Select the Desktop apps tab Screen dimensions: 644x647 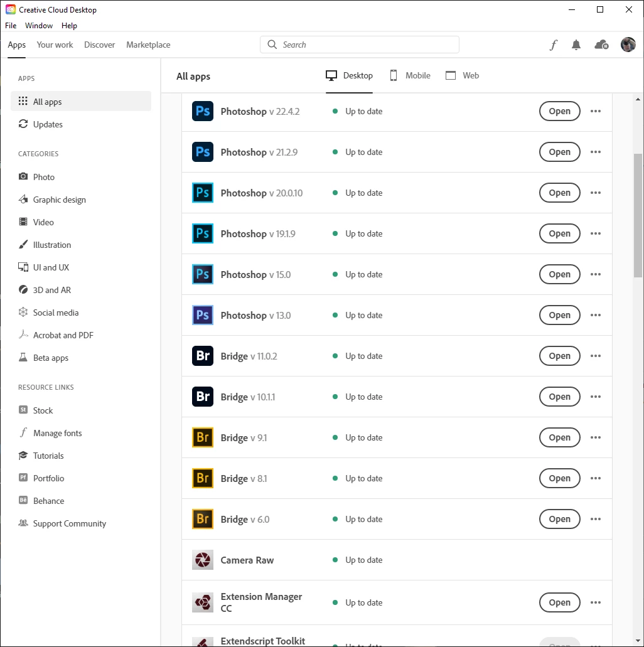349,75
